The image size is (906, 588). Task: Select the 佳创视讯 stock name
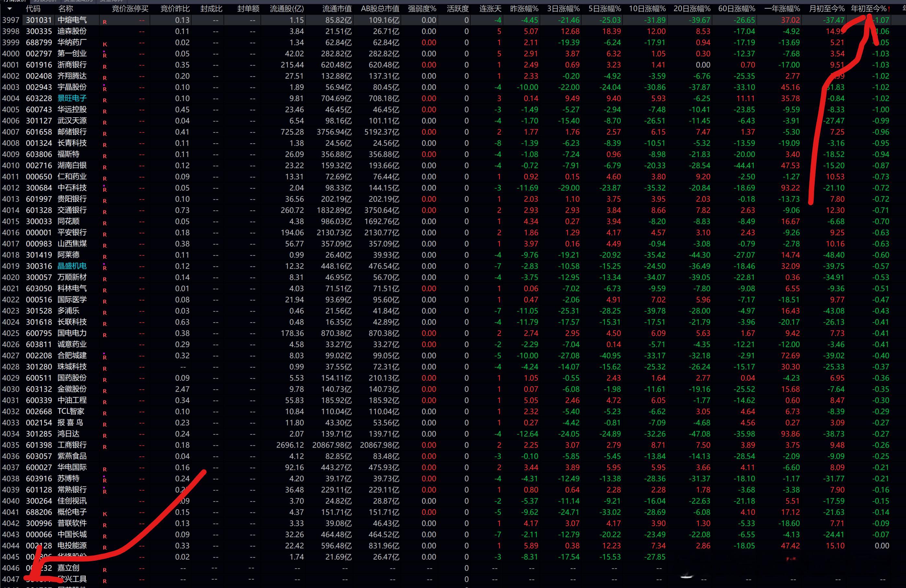pyautogui.click(x=72, y=501)
